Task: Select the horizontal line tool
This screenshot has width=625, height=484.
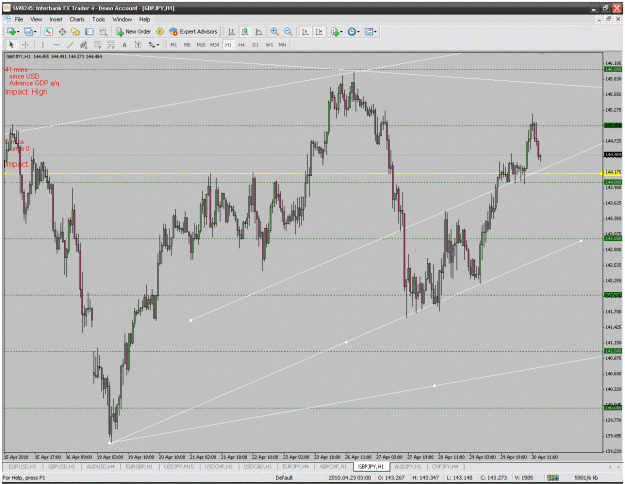Action: coord(57,45)
